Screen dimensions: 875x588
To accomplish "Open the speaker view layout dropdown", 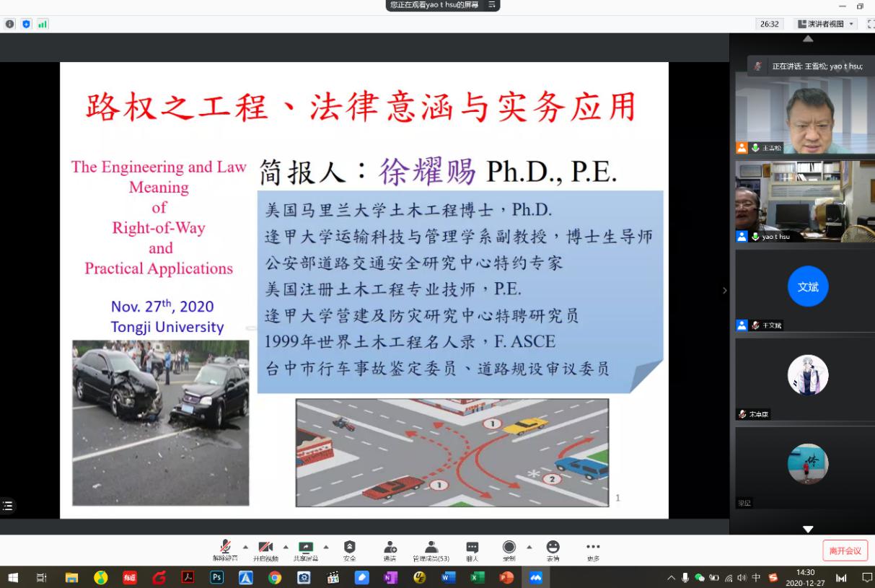I will (x=826, y=24).
